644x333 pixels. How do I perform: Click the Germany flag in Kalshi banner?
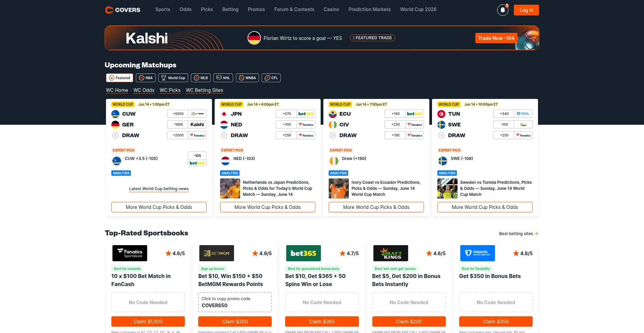pyautogui.click(x=254, y=38)
